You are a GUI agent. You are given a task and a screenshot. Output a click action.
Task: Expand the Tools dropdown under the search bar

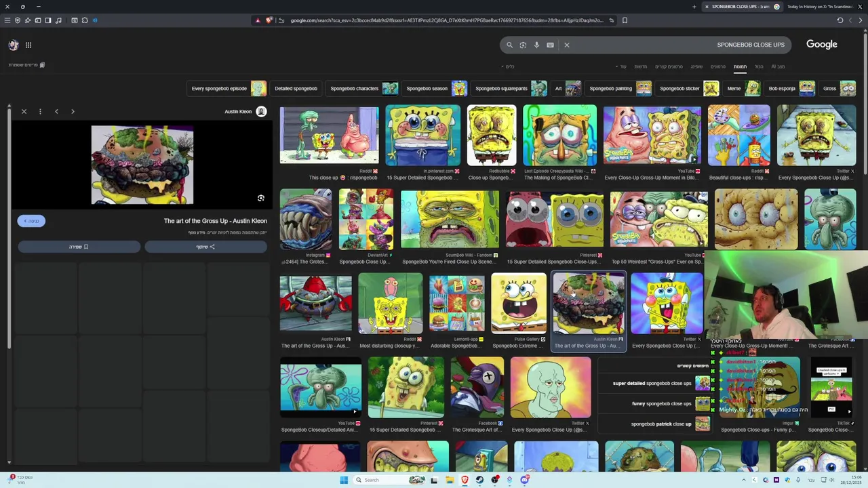coord(508,66)
